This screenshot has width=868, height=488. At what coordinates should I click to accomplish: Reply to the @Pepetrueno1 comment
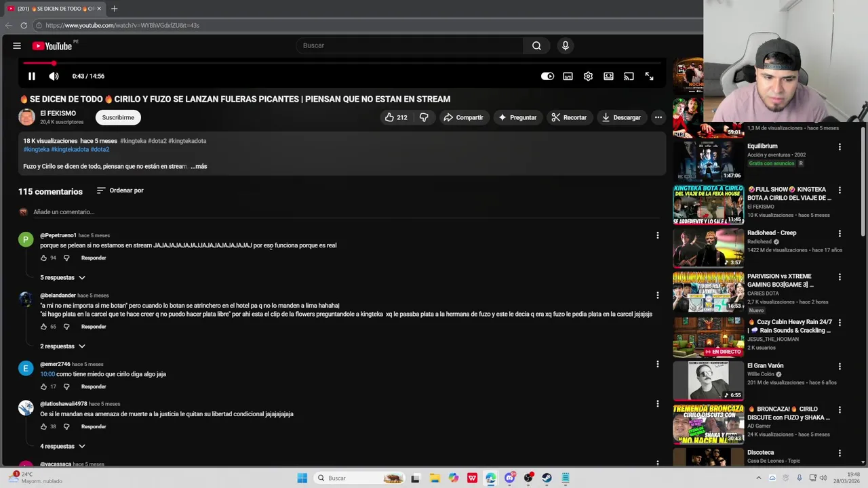pyautogui.click(x=94, y=258)
